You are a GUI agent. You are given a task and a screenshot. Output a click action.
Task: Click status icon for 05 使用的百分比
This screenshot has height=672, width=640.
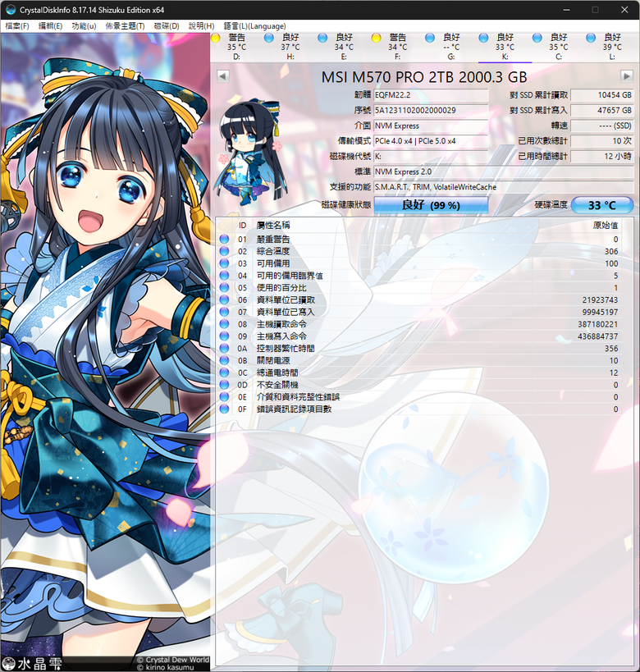pos(224,287)
